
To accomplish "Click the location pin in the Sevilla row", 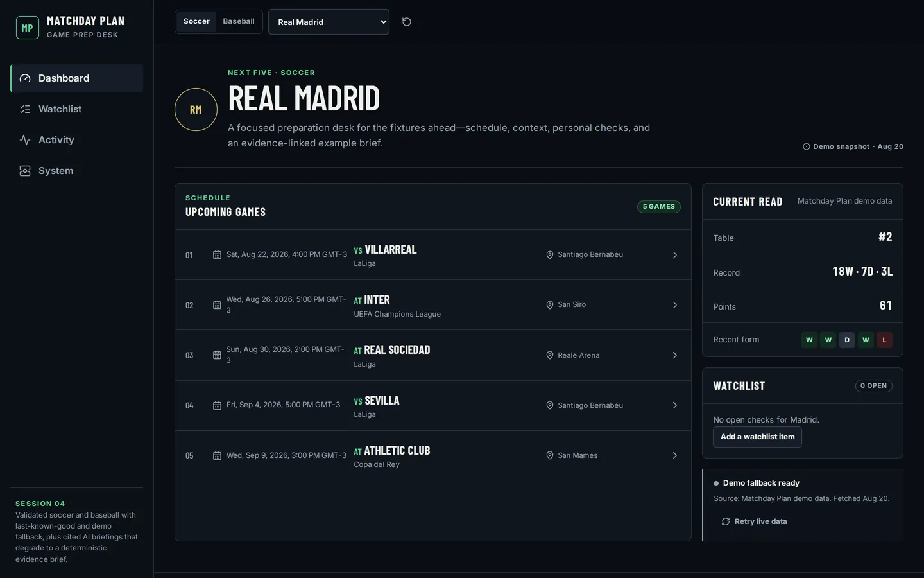I will click(x=550, y=405).
